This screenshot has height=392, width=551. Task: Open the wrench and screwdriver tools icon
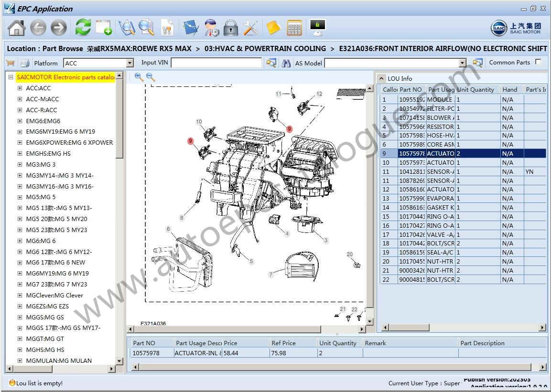coord(251,28)
